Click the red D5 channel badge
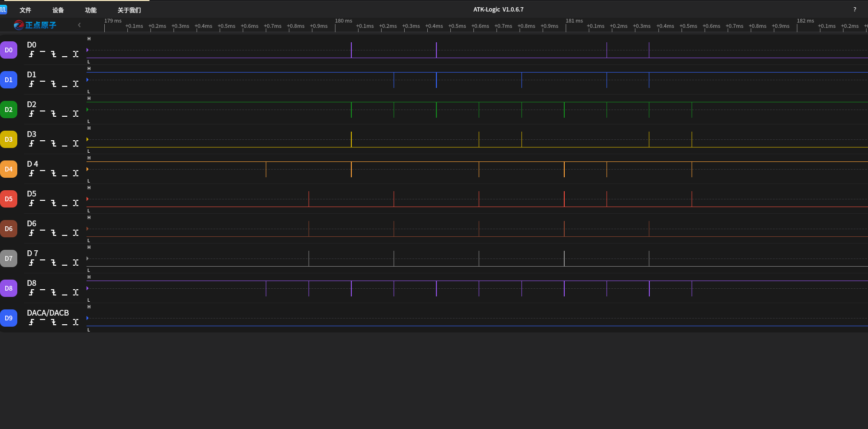 tap(9, 199)
